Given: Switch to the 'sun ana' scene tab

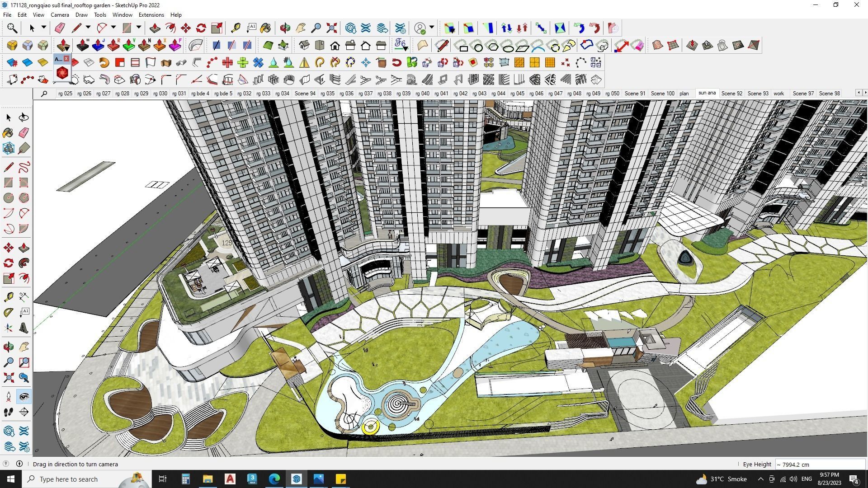Looking at the screenshot, I should pos(707,93).
